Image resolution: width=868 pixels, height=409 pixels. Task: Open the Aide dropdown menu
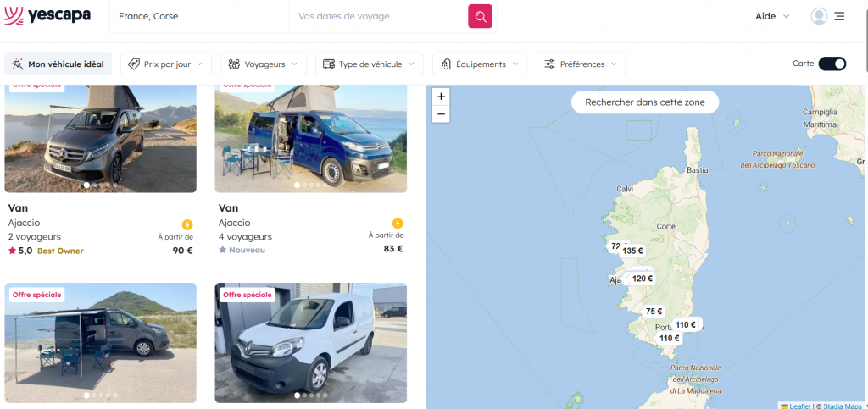772,16
